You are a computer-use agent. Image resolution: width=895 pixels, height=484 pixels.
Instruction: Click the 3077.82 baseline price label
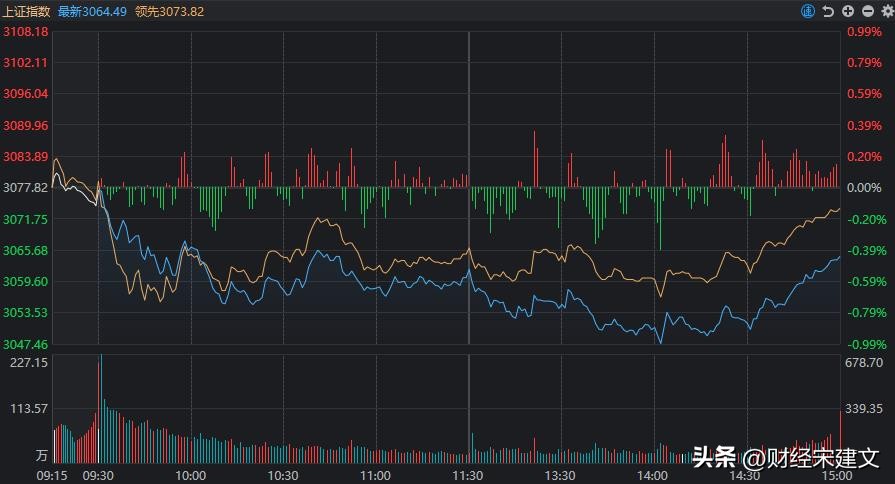coord(26,188)
